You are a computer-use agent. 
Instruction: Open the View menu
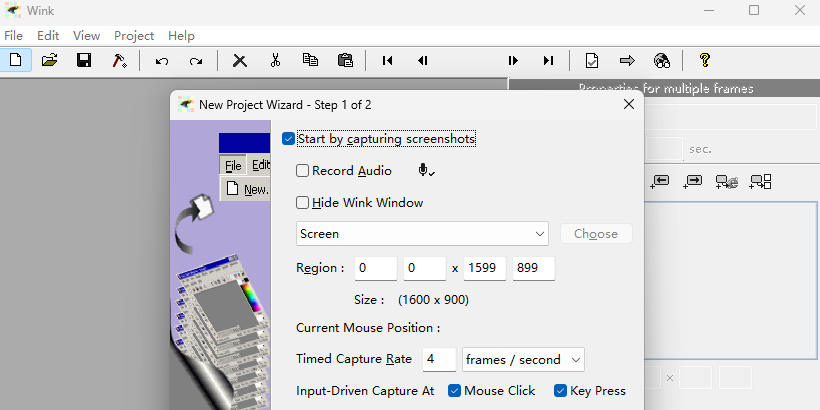pyautogui.click(x=86, y=36)
